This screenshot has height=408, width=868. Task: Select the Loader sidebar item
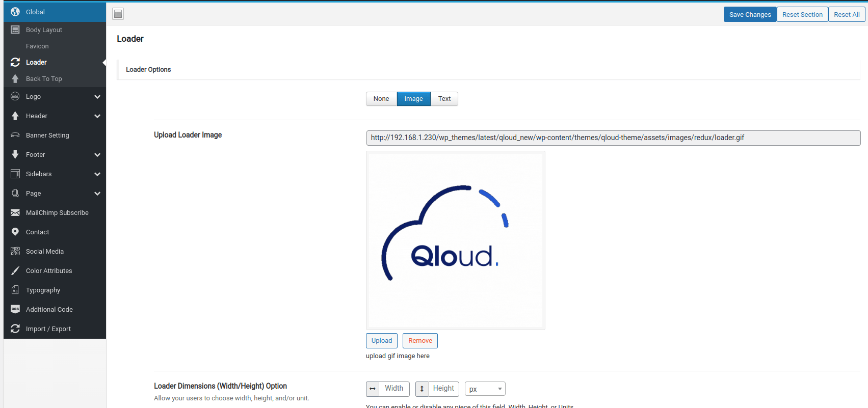(x=55, y=62)
